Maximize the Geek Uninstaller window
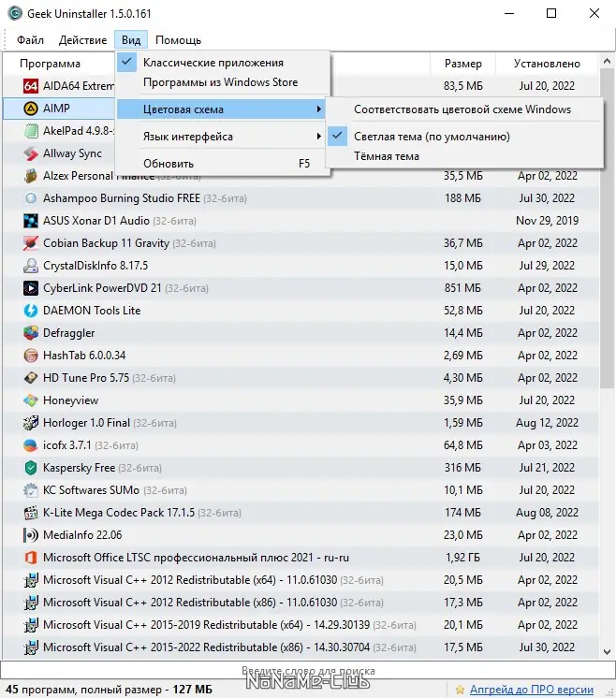 coord(551,13)
